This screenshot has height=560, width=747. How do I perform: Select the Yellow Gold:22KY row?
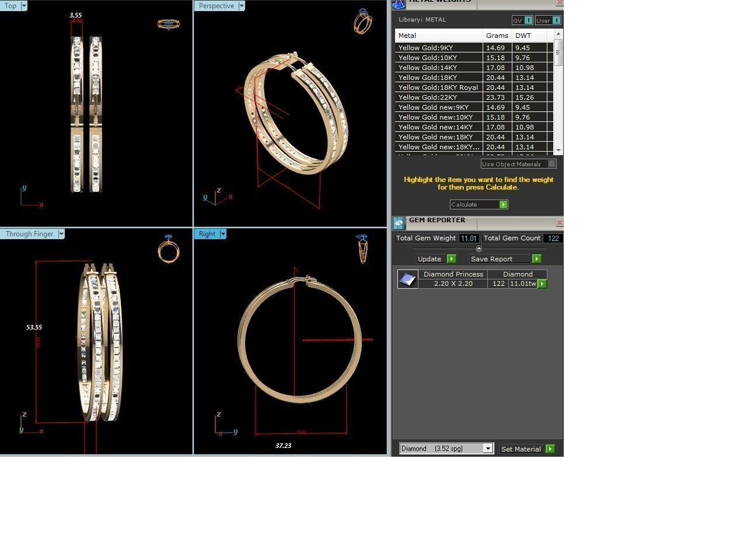474,97
